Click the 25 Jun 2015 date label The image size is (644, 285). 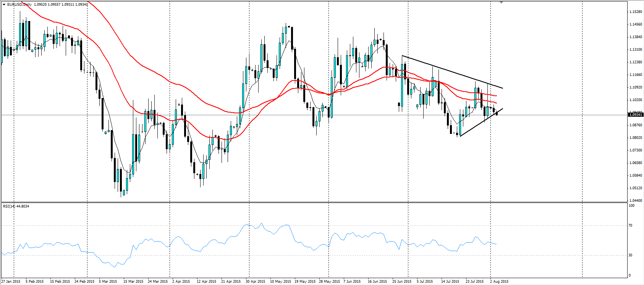402,282
